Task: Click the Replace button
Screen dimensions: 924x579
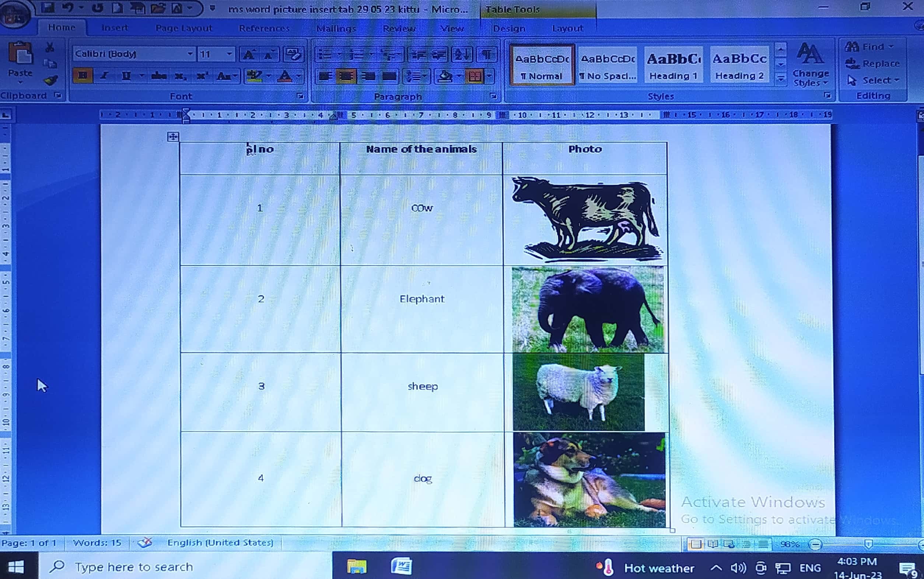Action: (x=873, y=64)
